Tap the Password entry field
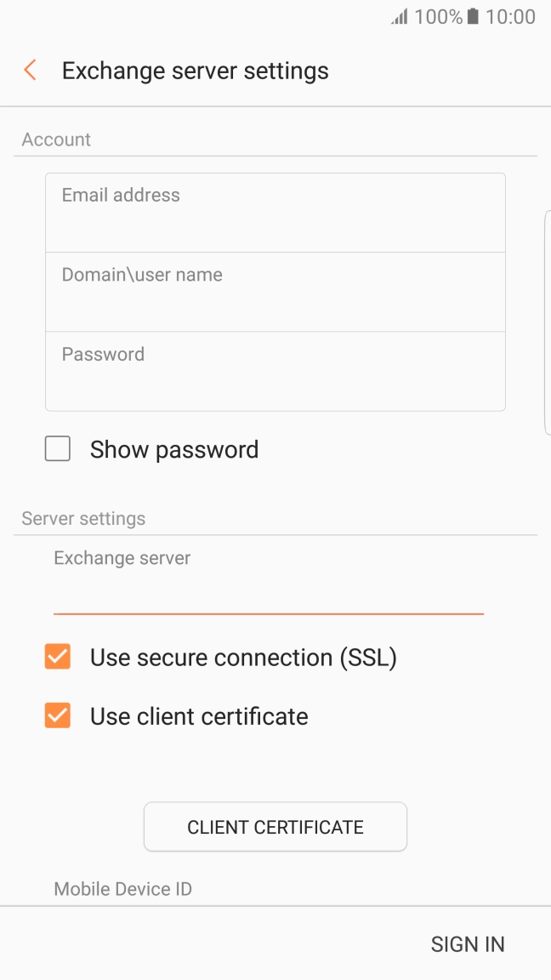 click(275, 371)
